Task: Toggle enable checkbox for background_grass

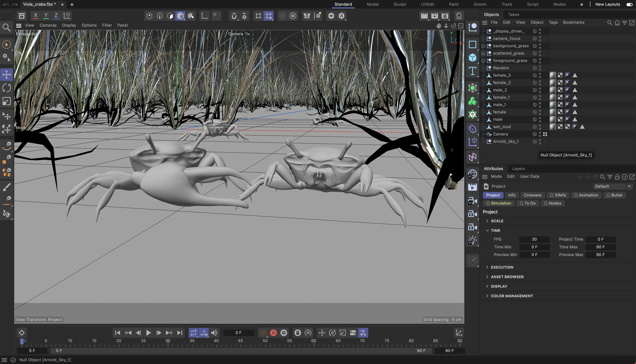Action: [x=535, y=46]
